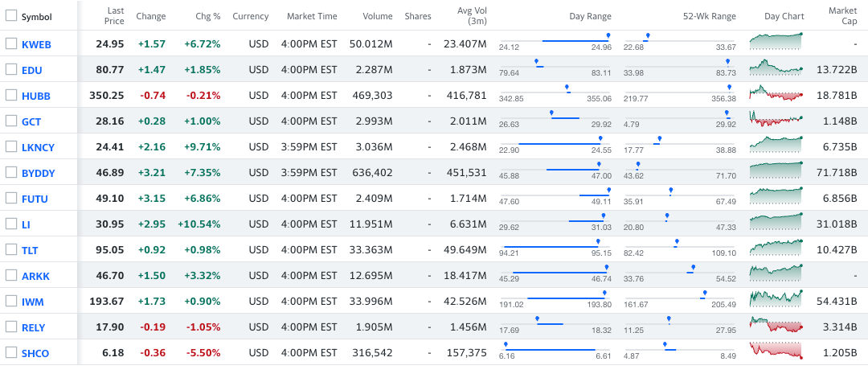
Task: Select the TLT row checkbox
Action: tap(11, 249)
